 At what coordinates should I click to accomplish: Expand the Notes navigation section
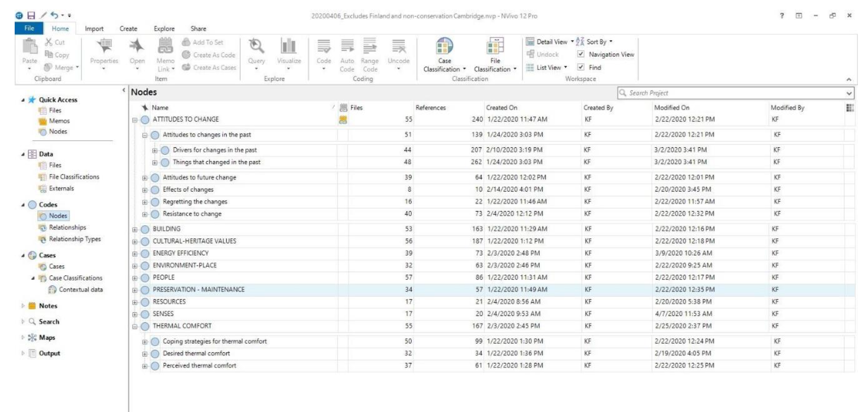coord(23,306)
